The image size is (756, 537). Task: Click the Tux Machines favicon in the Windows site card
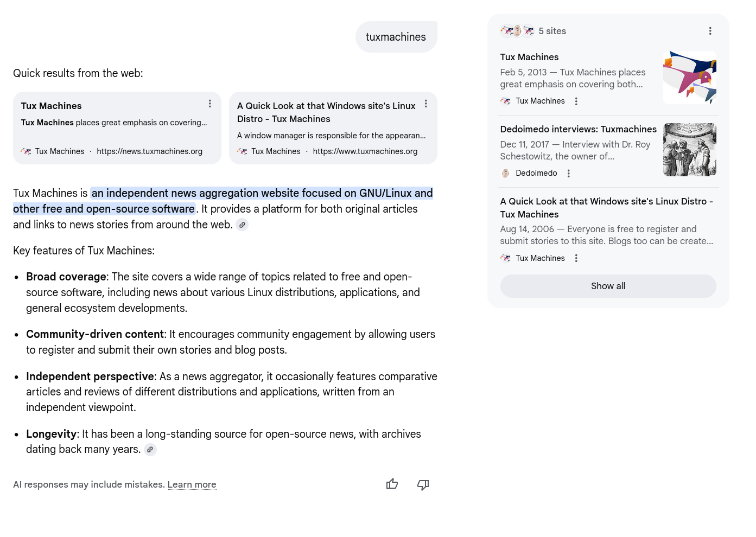[243, 151]
